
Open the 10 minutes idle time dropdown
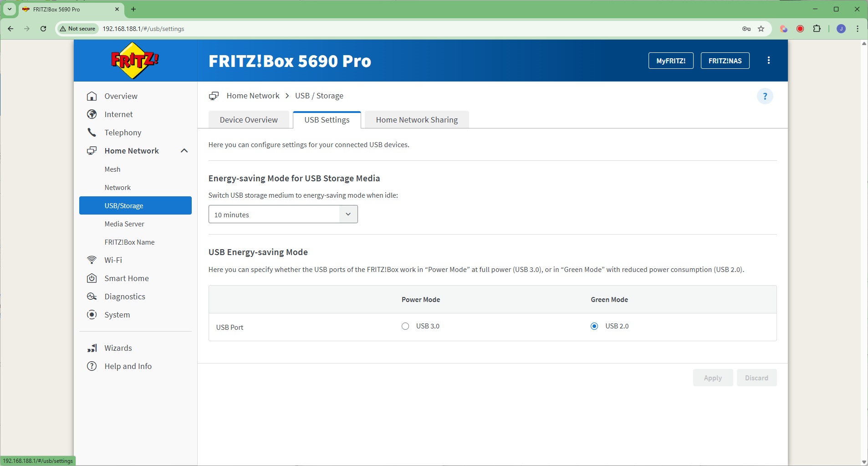pos(283,214)
